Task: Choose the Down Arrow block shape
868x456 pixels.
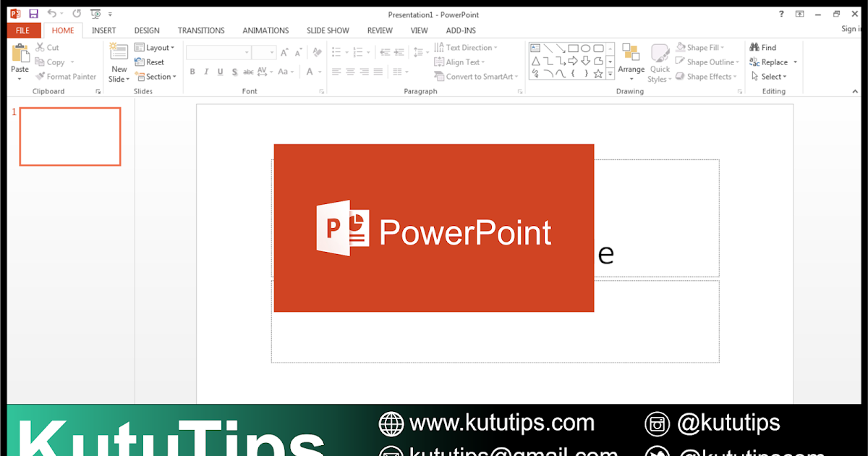Action: pos(585,61)
